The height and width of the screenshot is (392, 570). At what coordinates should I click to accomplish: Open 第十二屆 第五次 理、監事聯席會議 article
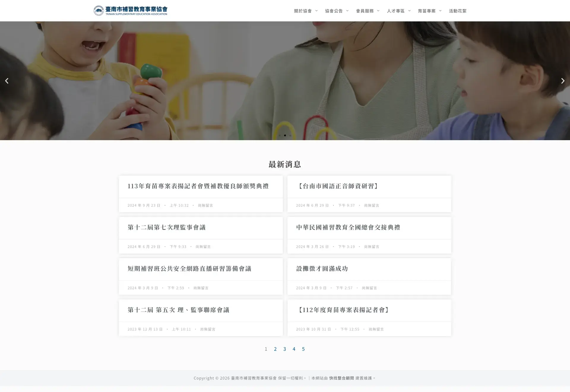(178, 310)
